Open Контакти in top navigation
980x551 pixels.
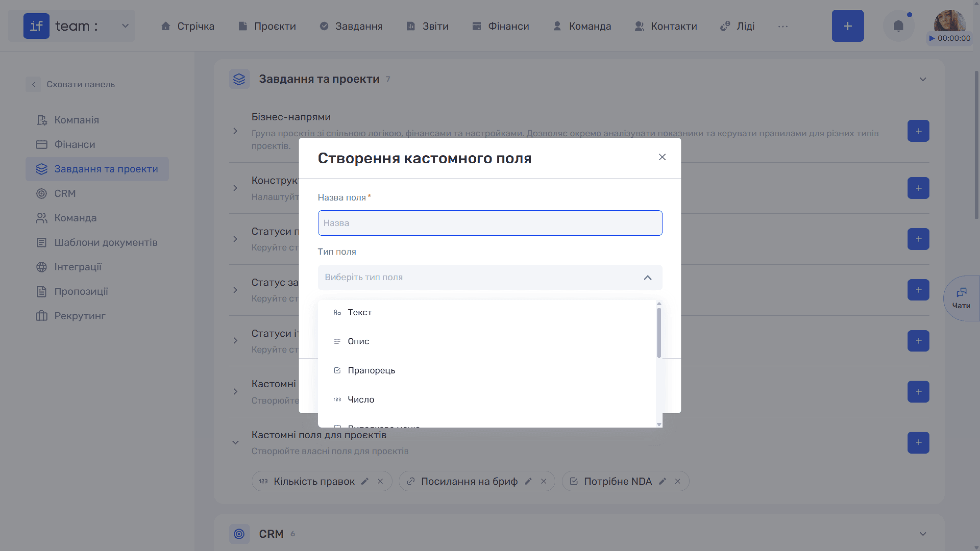tap(666, 26)
